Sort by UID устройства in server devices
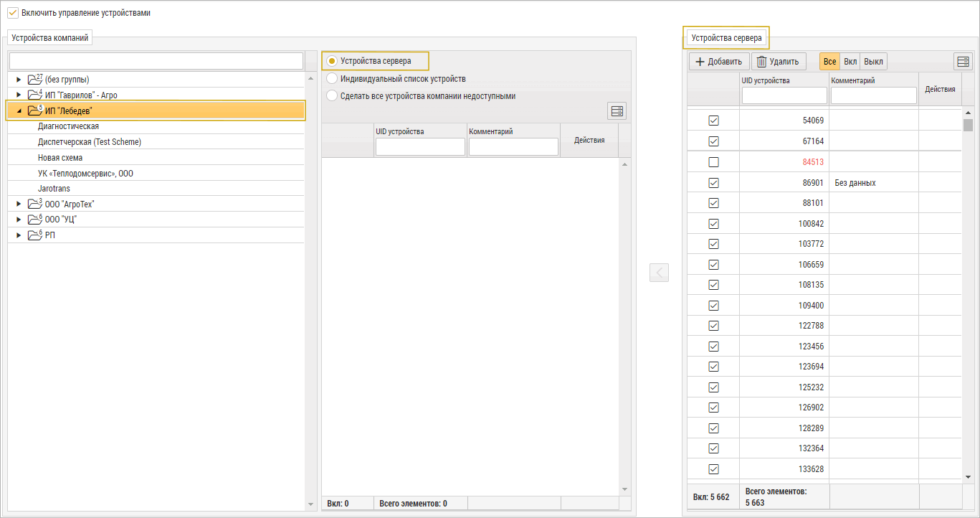Screen dimensions: 980x518 tap(766, 80)
